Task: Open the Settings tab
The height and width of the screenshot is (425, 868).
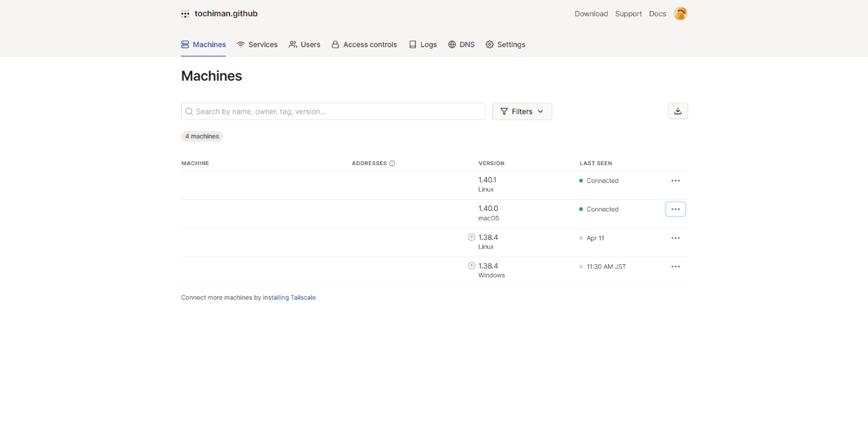Action: 505,45
